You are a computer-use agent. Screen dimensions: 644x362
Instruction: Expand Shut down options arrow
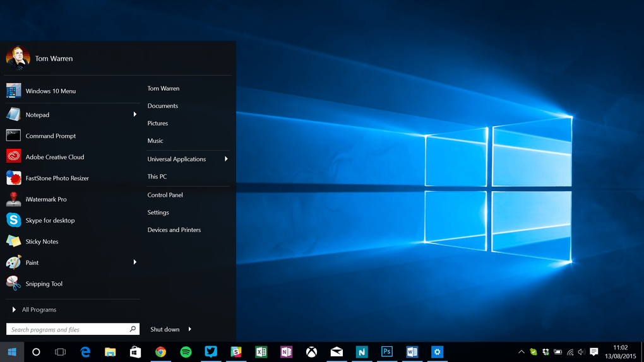(190, 329)
